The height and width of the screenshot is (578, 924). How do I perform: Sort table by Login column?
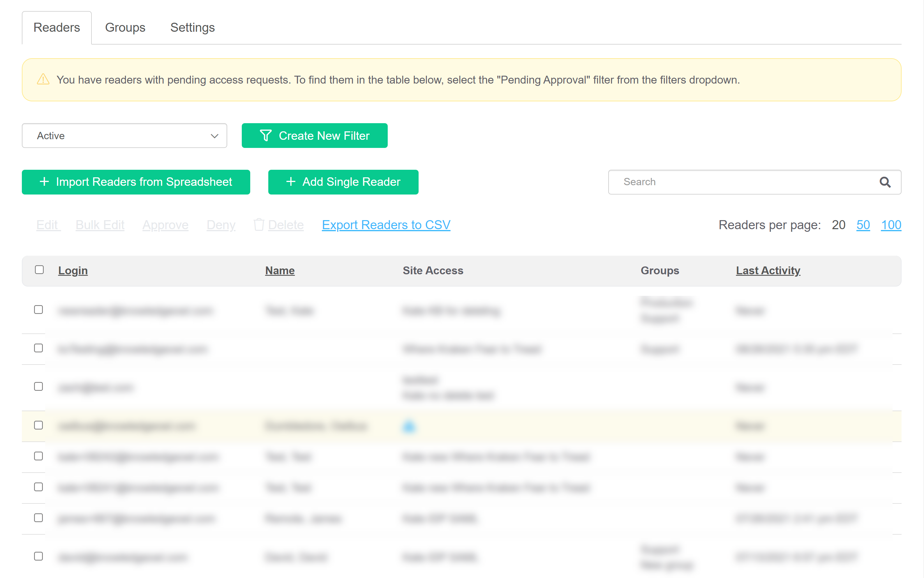[x=73, y=271]
